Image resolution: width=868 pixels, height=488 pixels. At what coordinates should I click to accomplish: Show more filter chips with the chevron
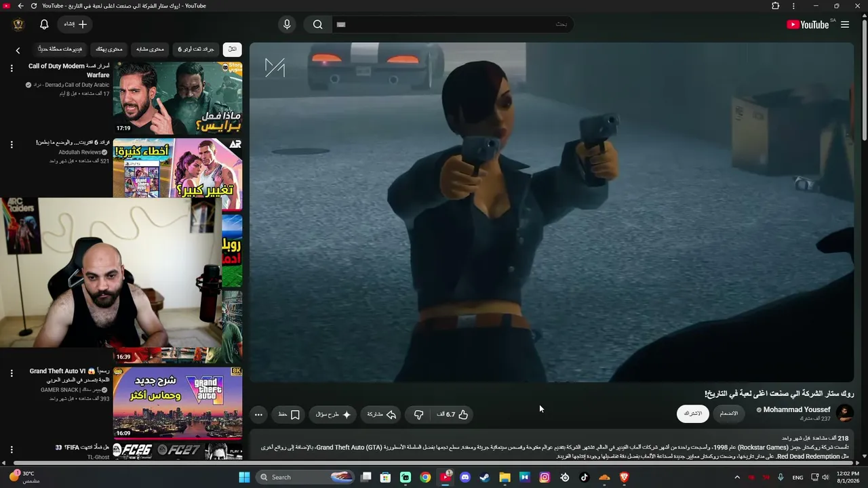pyautogui.click(x=18, y=50)
